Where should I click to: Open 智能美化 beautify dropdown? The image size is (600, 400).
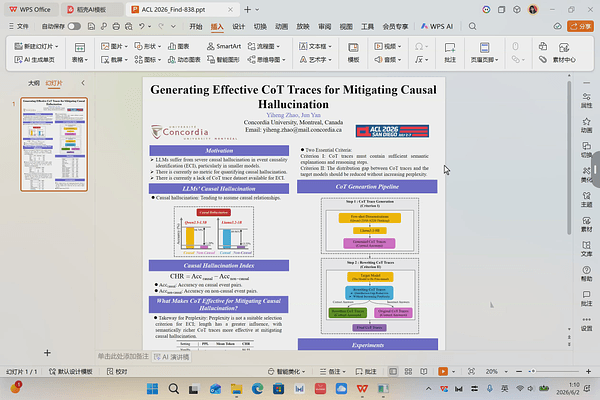coord(286,372)
